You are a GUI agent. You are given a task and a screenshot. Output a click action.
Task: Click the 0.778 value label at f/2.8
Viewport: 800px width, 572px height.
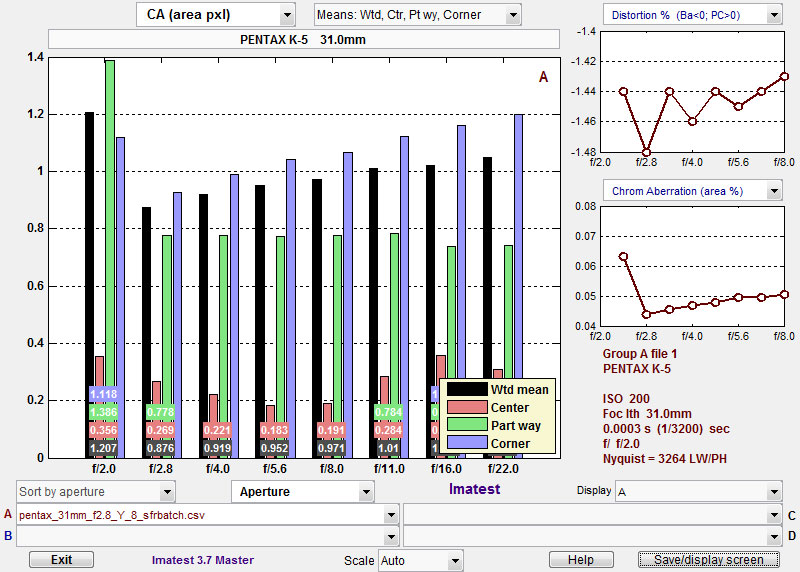pos(161,412)
